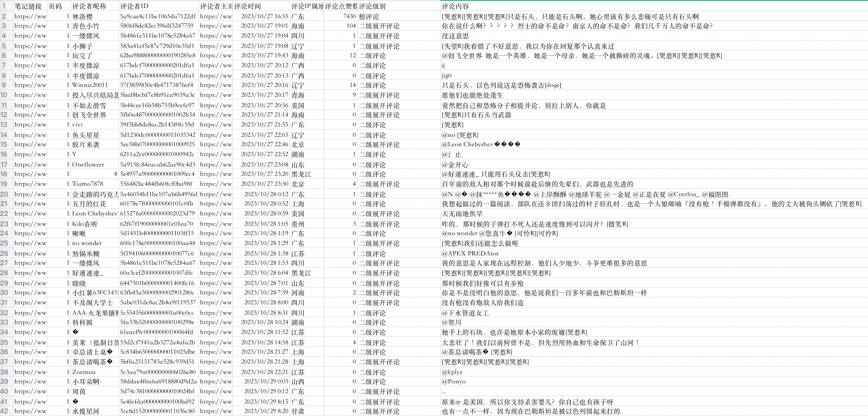This screenshot has height=416, width=868.
Task: Select row header number 33
Action: tap(6, 322)
